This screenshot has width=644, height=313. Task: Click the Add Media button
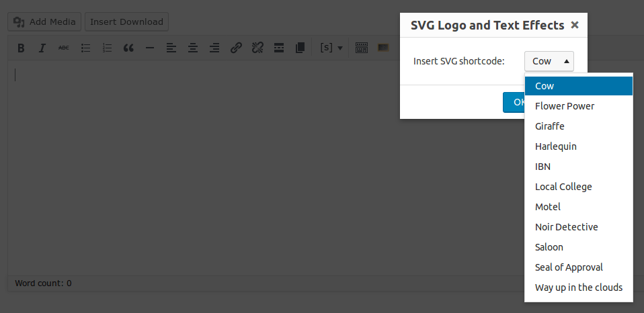(x=44, y=21)
